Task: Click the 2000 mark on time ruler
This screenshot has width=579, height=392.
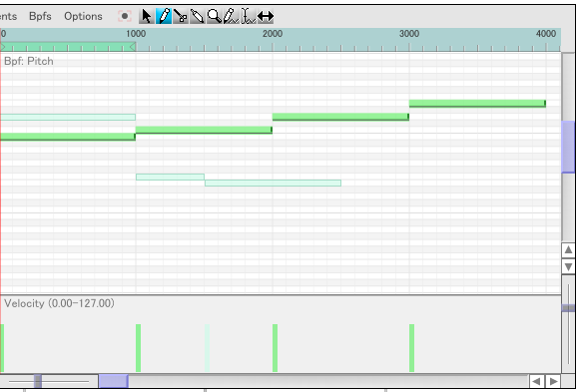Action: coord(273,34)
